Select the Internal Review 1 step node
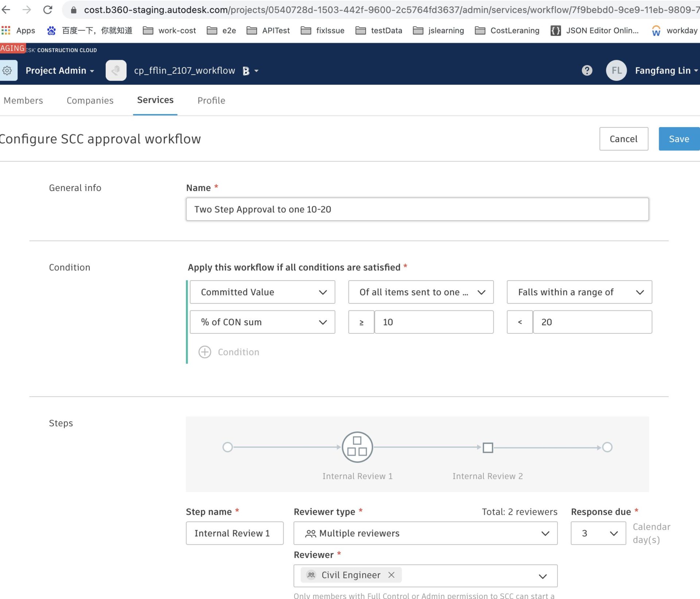This screenshot has width=700, height=599. pyautogui.click(x=357, y=447)
